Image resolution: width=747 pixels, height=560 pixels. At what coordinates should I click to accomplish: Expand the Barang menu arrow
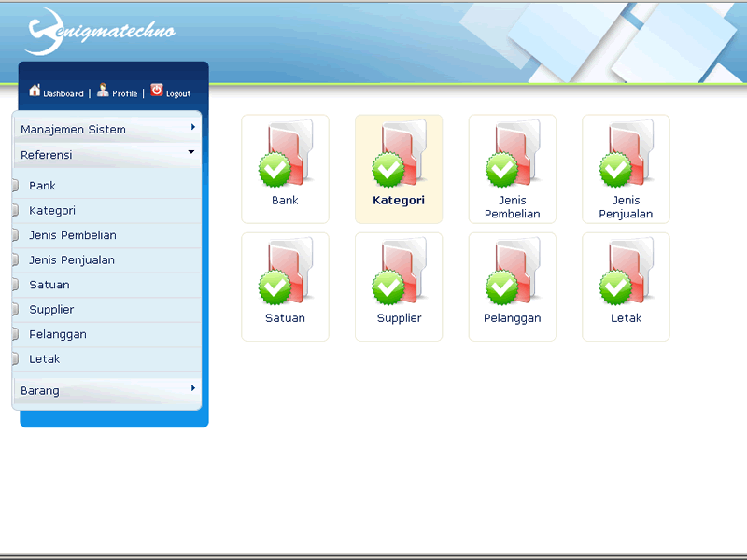coord(193,388)
